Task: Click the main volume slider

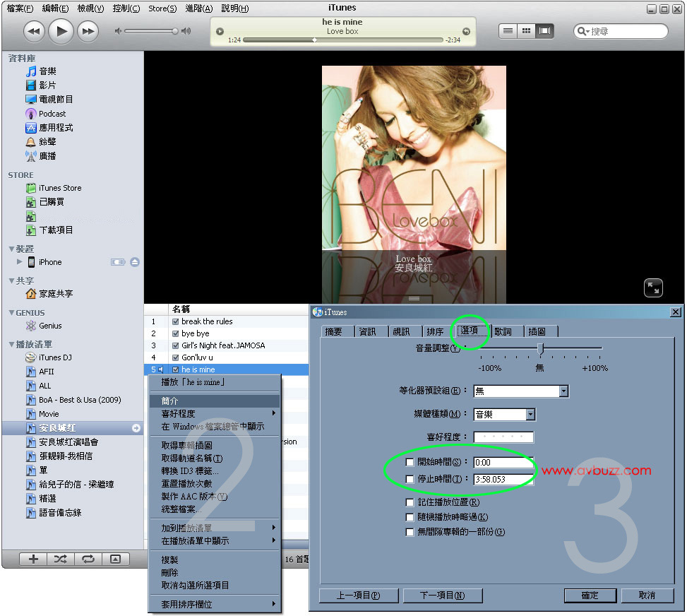Action: coord(151,31)
